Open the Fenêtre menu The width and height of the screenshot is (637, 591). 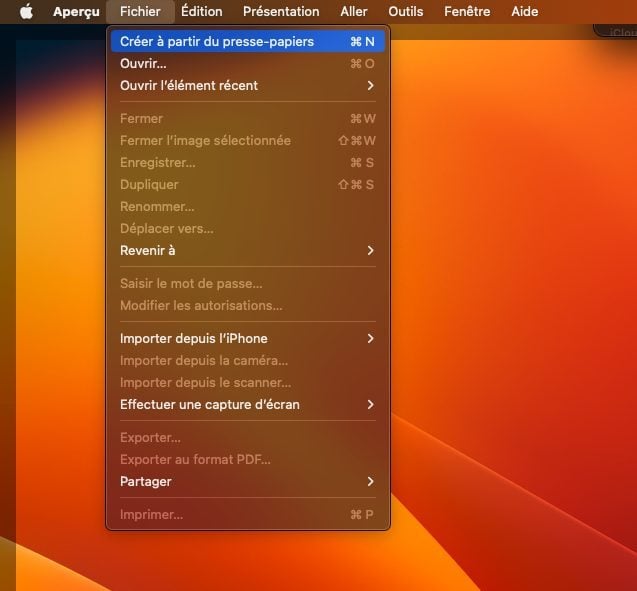[467, 11]
